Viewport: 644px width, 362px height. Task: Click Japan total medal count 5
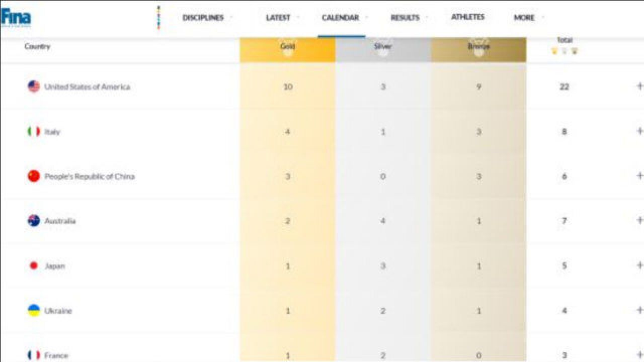tap(564, 265)
